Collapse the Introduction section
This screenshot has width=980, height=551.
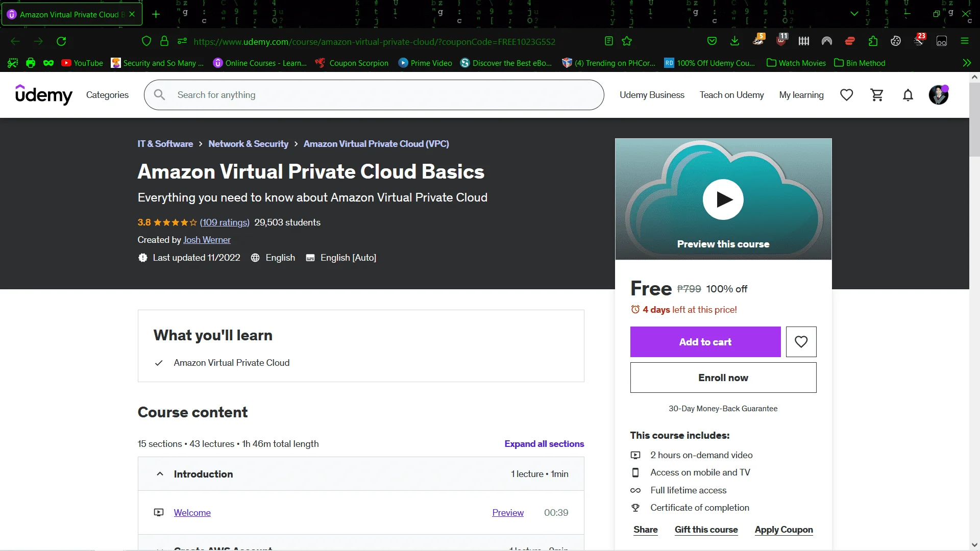click(x=361, y=474)
